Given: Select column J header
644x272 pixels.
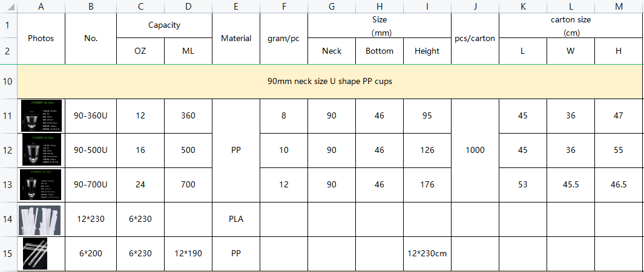Looking at the screenshot, I should pyautogui.click(x=475, y=6).
